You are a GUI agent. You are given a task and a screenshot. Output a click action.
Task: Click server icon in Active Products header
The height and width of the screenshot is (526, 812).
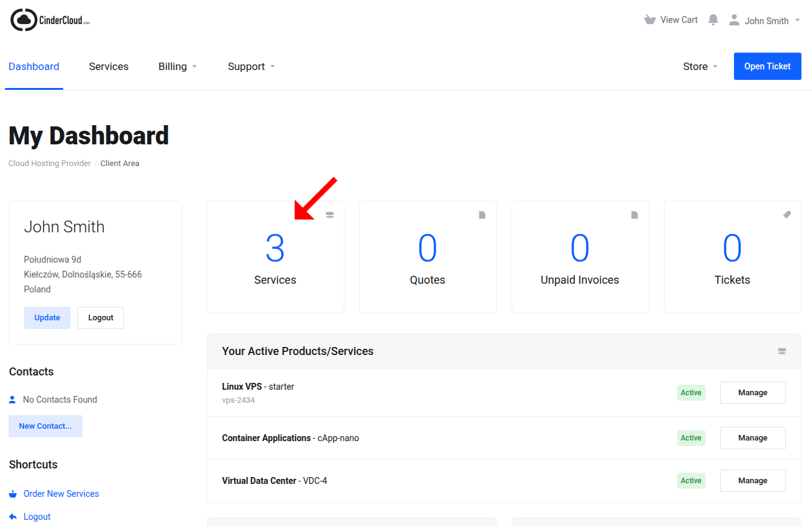pyautogui.click(x=782, y=351)
